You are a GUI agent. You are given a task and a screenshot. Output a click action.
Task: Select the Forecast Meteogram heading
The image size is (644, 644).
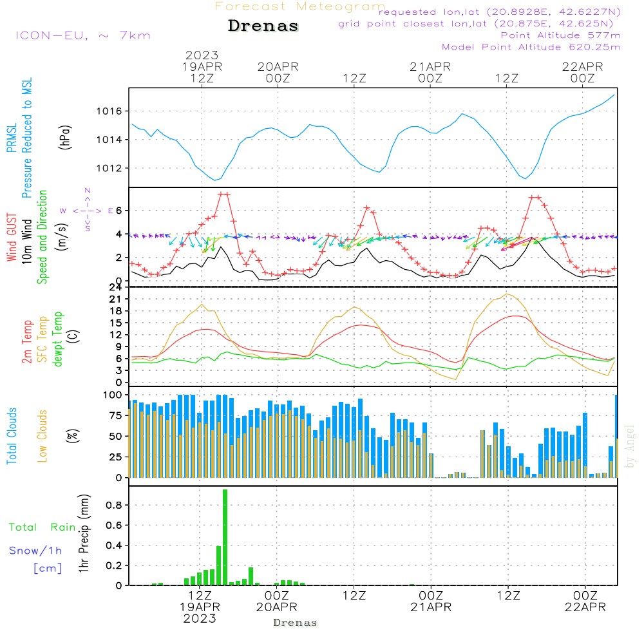300,6
